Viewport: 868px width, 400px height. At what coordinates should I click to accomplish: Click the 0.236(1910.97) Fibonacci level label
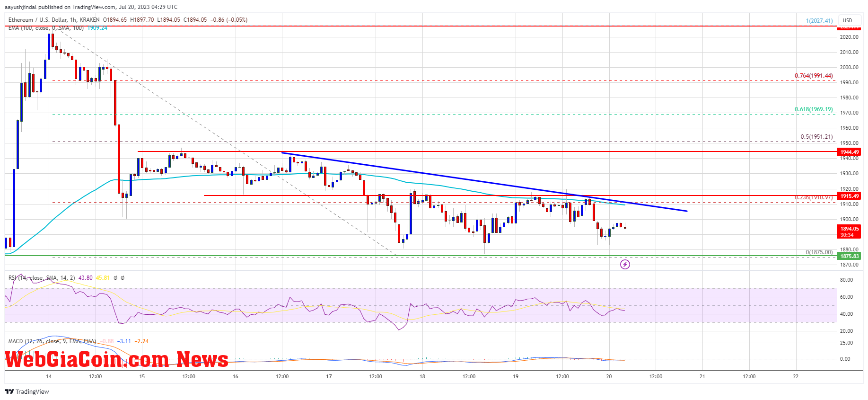(x=814, y=197)
